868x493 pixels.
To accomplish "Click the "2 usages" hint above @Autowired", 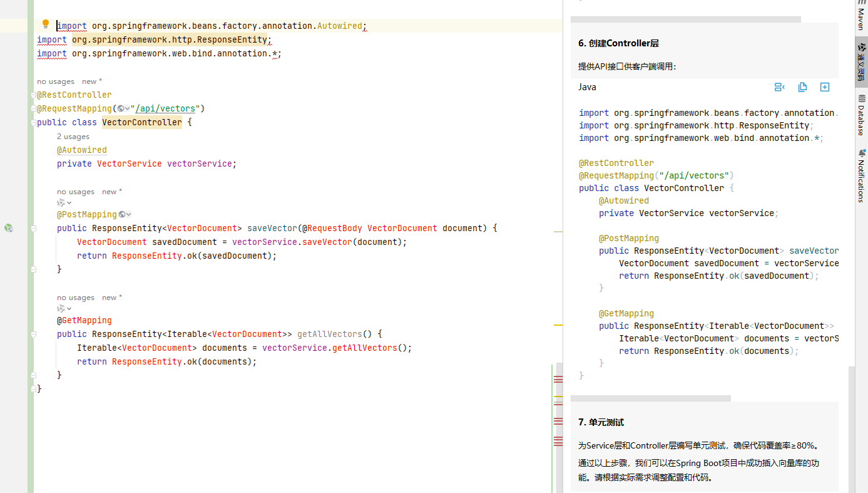I will 73,137.
